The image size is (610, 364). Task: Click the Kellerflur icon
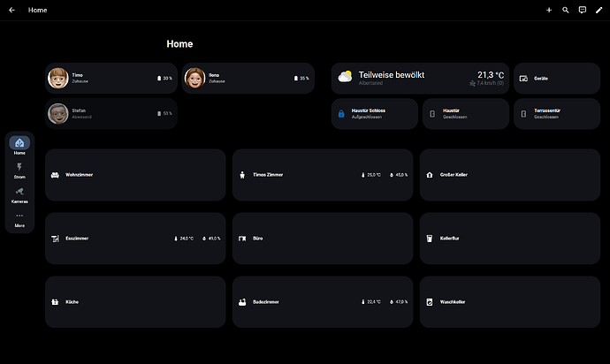point(430,239)
